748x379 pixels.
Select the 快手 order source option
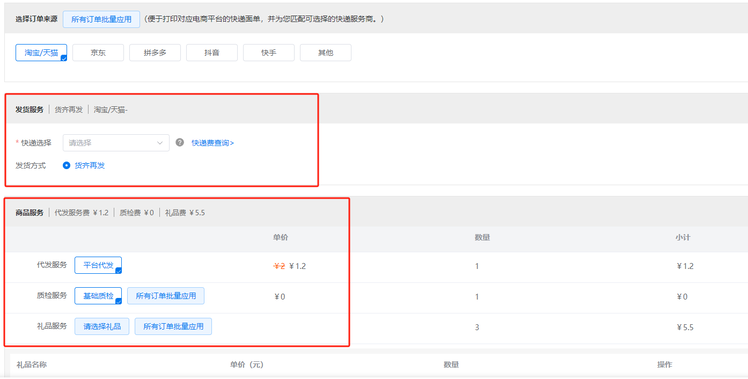point(269,53)
